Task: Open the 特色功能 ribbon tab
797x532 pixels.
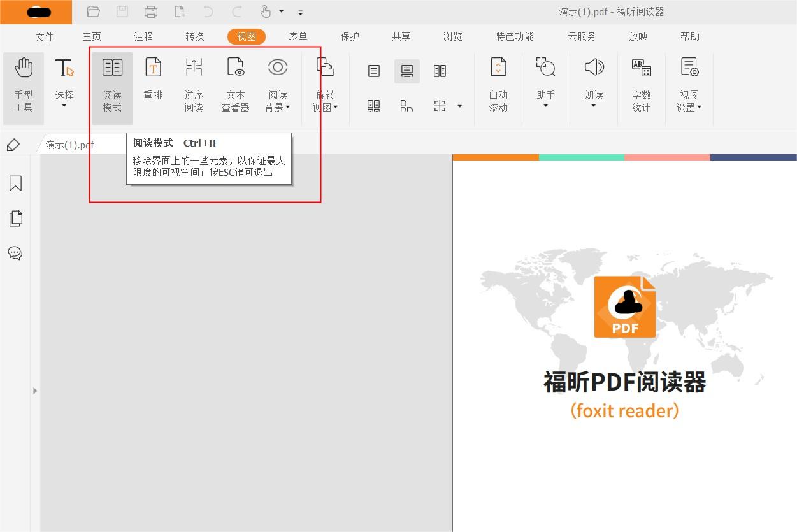Action: coord(515,36)
